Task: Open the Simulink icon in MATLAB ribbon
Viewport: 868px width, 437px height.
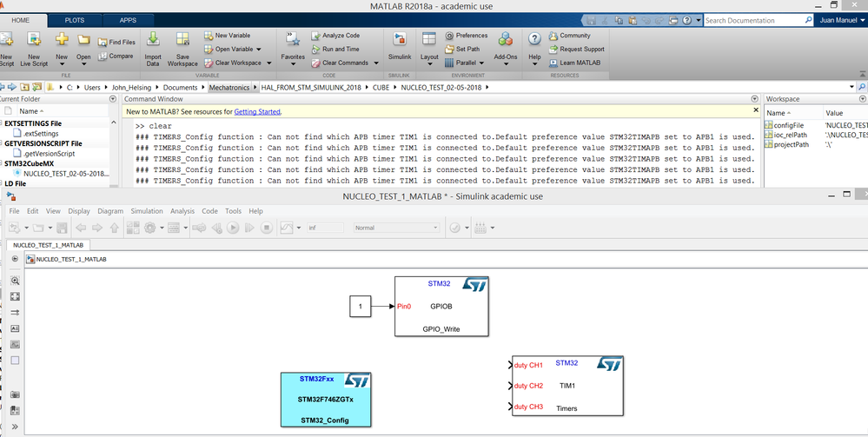Action: pos(399,47)
